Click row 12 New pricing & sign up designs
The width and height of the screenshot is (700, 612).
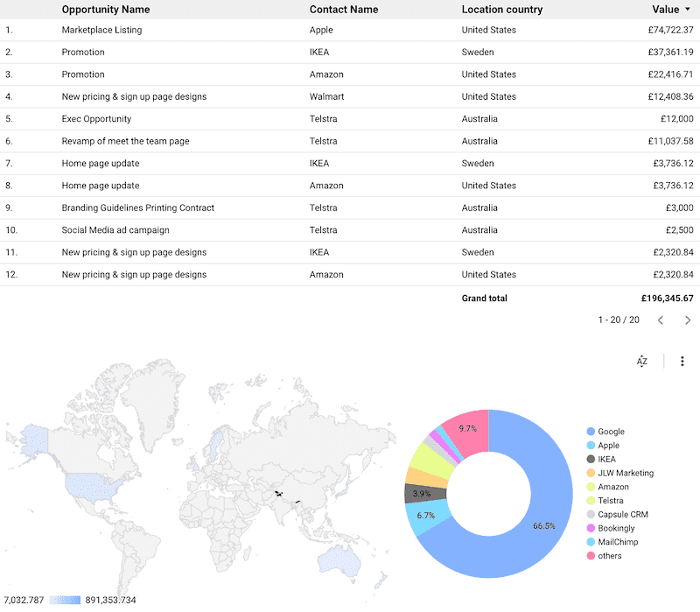coord(134,275)
